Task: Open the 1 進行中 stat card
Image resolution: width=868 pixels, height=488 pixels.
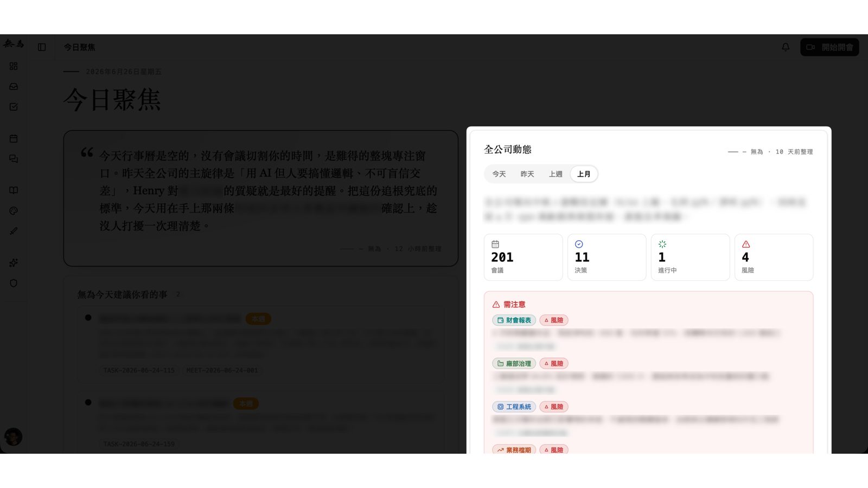Action: point(690,258)
